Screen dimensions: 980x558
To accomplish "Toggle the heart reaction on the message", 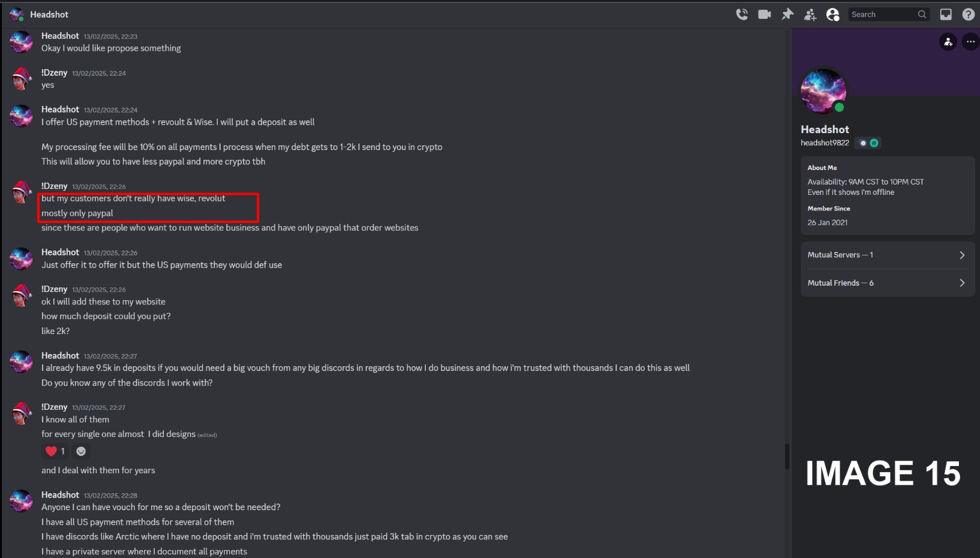I will pos(55,451).
